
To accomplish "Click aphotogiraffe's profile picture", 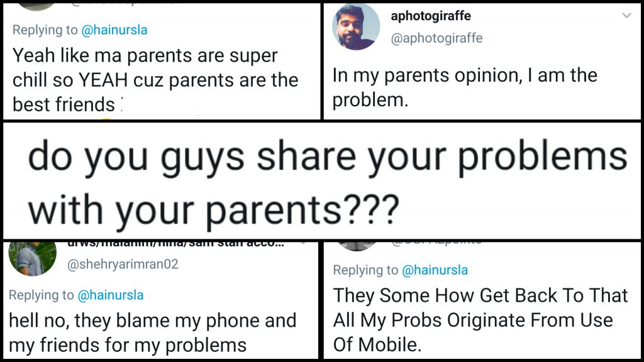I will pyautogui.click(x=355, y=26).
